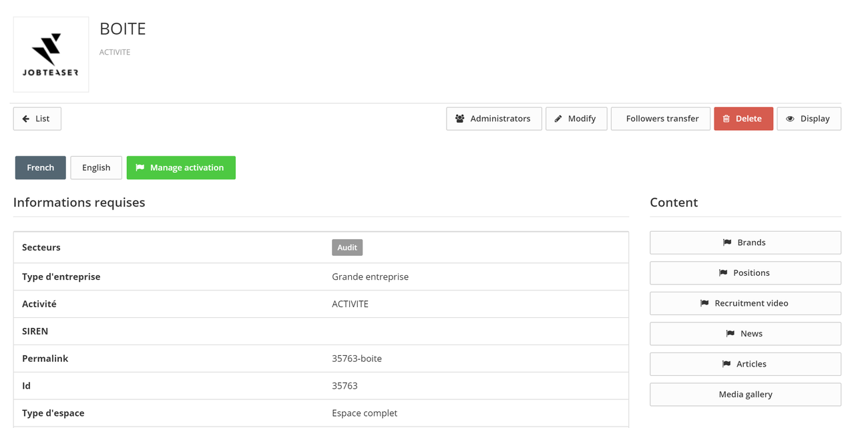
Task: Open the Positions content section
Action: click(745, 273)
